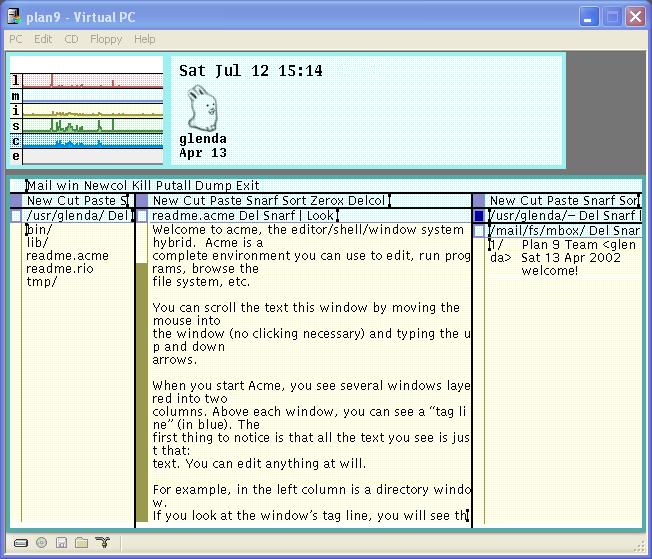Click the purple column handle of the middle acme column

click(x=142, y=201)
